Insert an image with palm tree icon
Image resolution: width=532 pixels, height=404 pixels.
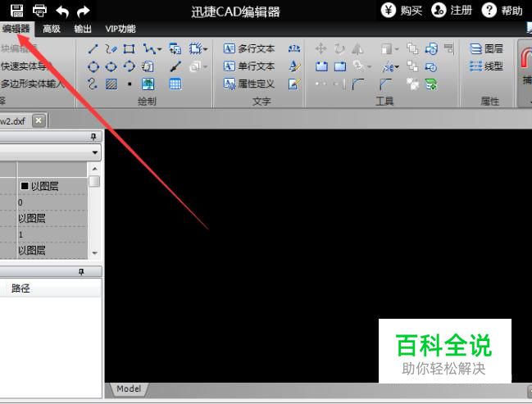coord(148,84)
